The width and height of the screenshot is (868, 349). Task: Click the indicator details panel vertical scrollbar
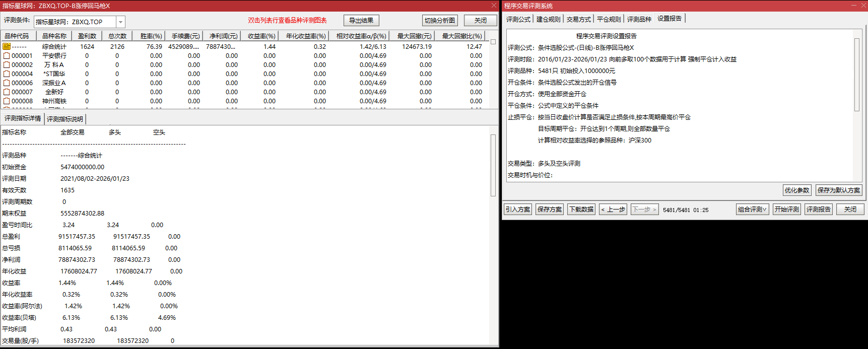(x=493, y=165)
